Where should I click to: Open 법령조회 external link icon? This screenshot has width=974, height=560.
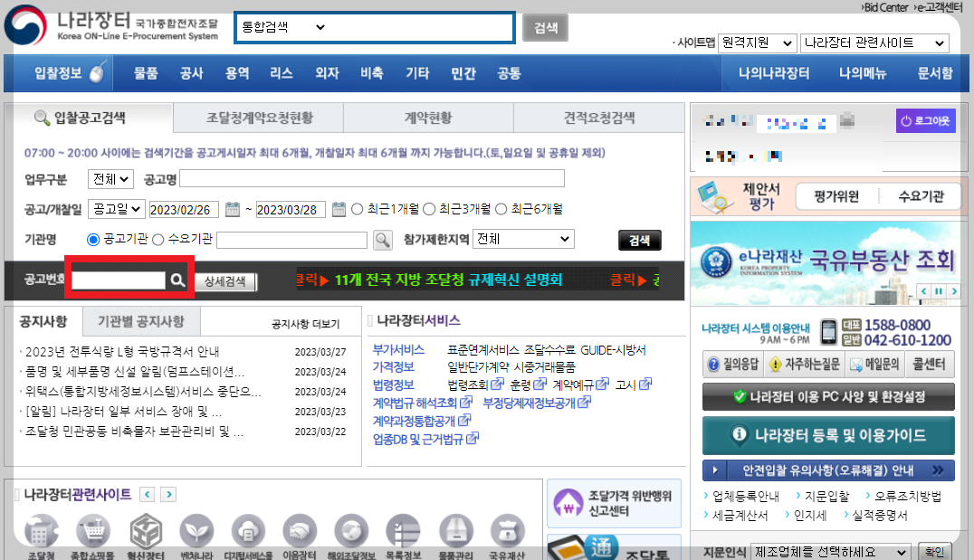click(x=497, y=384)
